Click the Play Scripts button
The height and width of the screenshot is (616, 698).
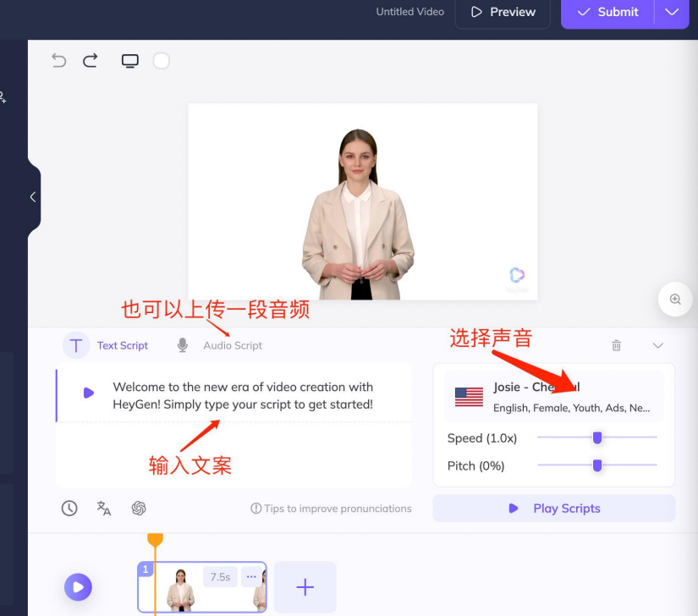[x=553, y=509]
